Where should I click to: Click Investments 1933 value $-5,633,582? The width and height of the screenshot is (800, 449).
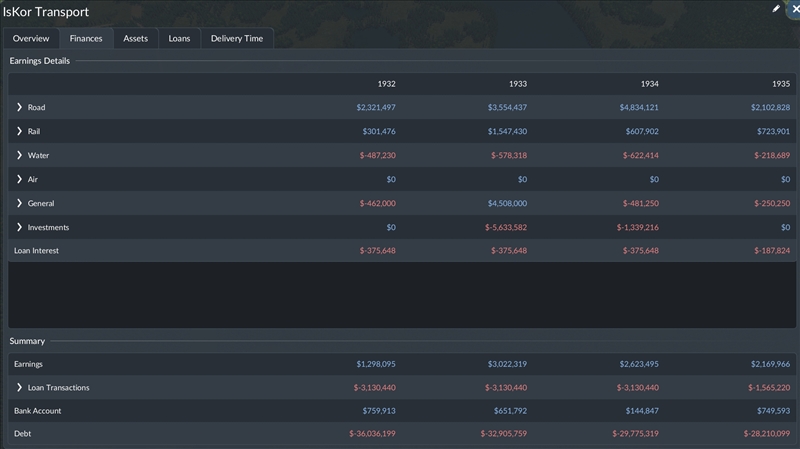(506, 227)
